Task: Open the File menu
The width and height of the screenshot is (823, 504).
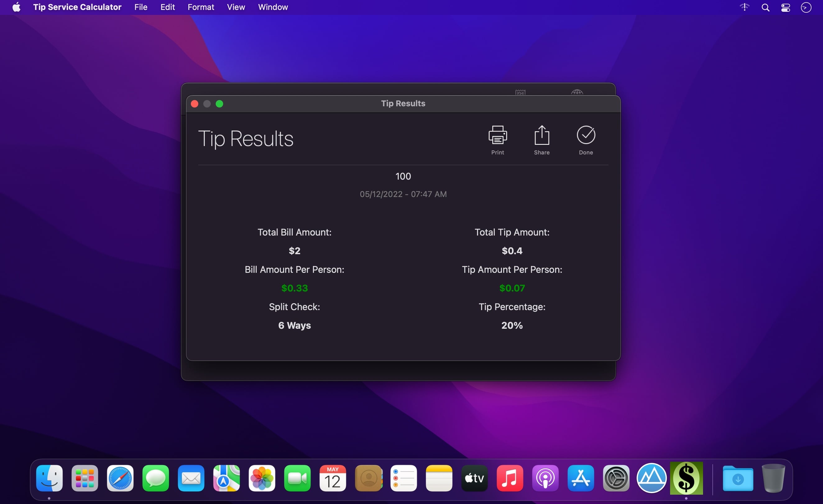Action: click(140, 7)
